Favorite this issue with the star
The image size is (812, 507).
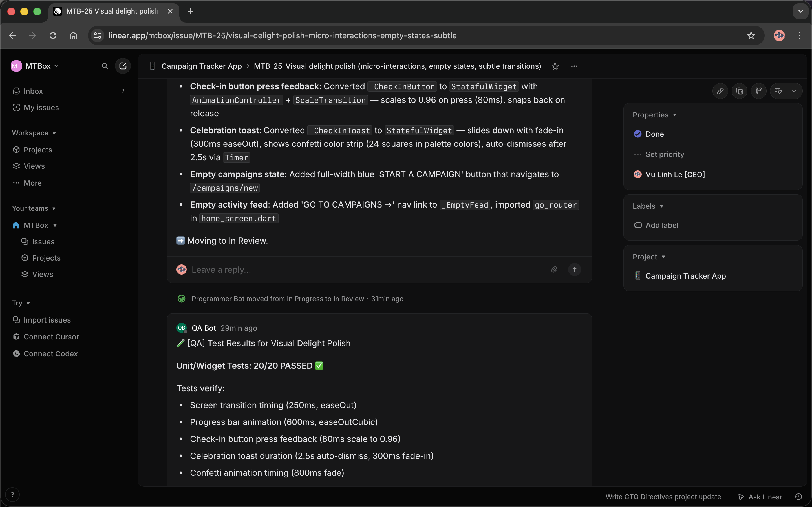tap(555, 66)
